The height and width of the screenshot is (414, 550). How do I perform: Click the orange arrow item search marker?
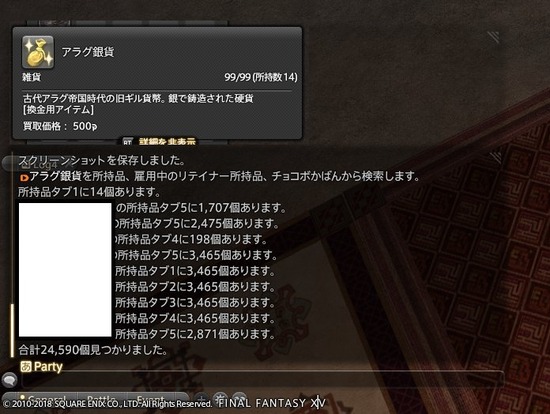24,178
